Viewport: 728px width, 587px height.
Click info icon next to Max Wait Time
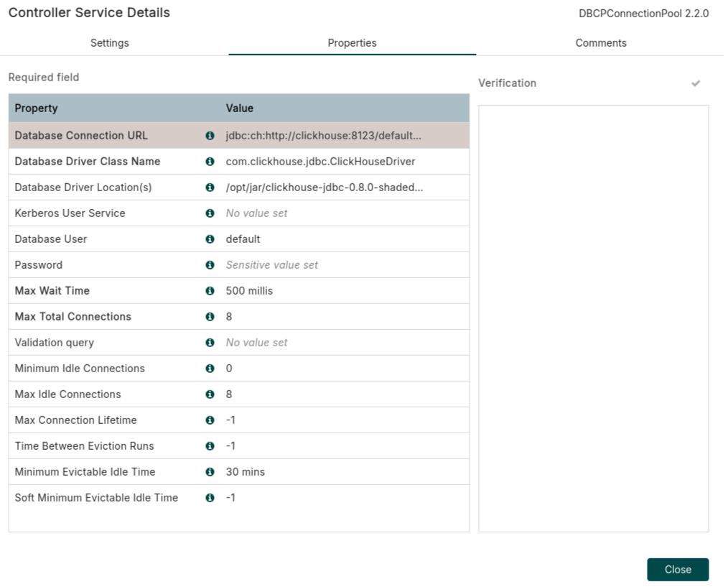click(x=210, y=291)
